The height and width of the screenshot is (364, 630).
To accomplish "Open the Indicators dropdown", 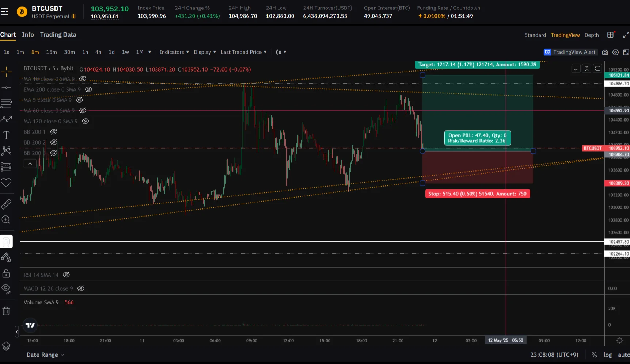I will point(174,52).
